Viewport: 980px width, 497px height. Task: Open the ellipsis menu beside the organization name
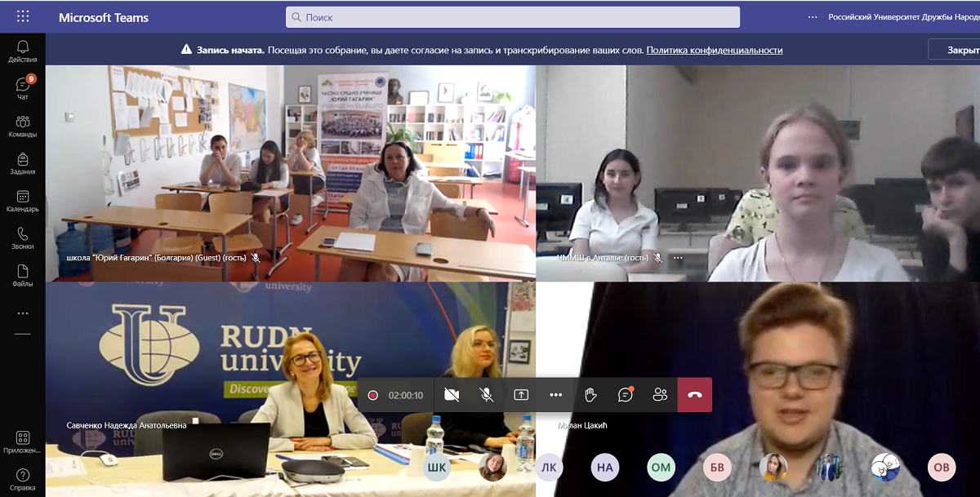[x=812, y=16]
